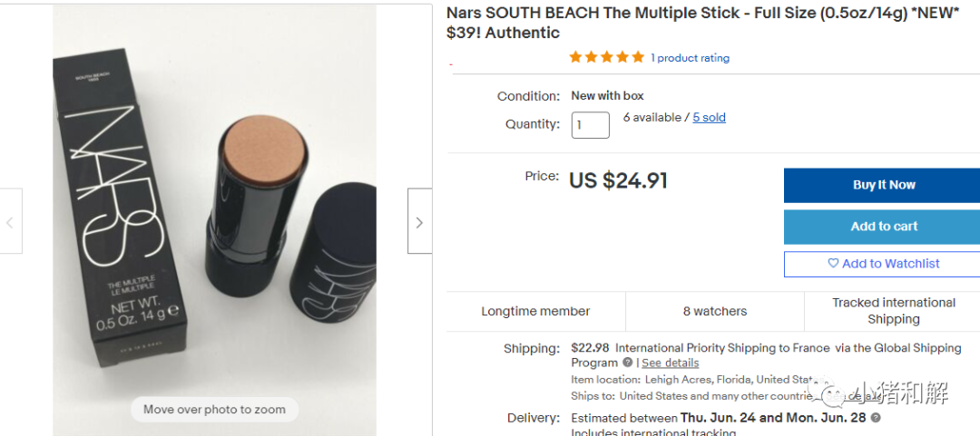This screenshot has height=436, width=980.
Task: Click the NARS Multiple Stick product photo
Action: click(x=214, y=208)
